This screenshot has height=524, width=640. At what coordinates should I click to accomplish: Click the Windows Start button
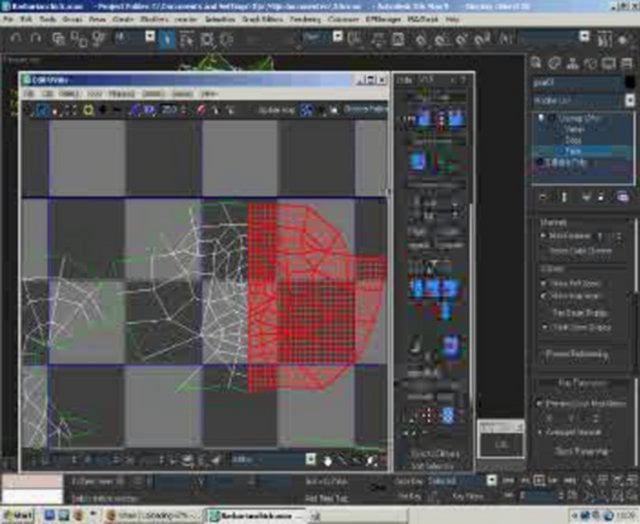tap(18, 515)
